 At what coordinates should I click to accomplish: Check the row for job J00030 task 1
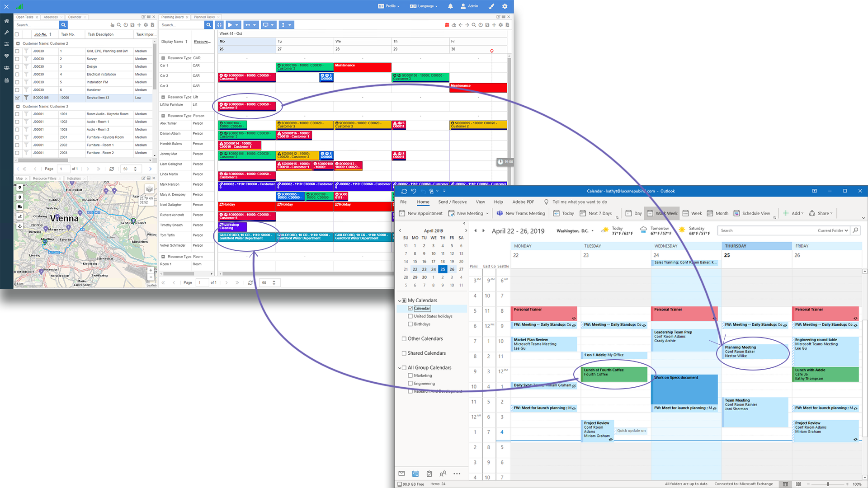click(x=17, y=51)
